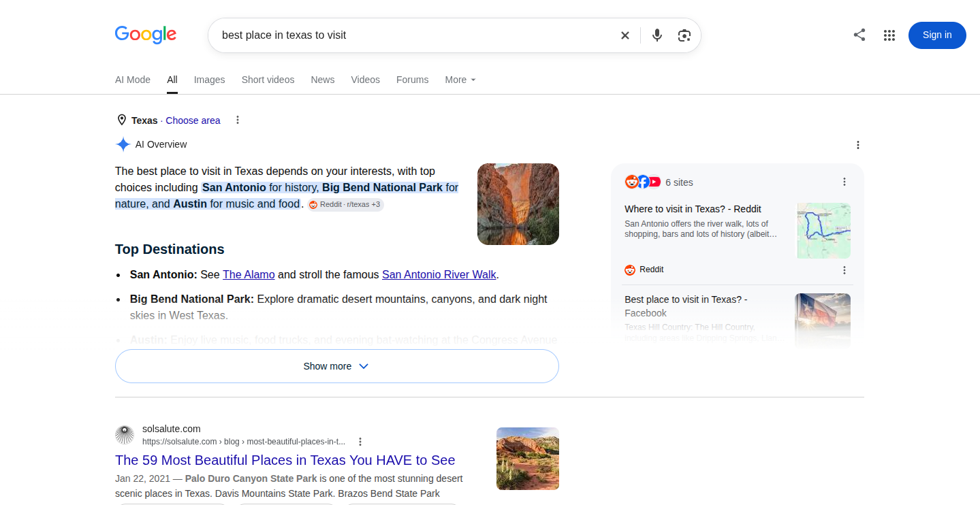Image resolution: width=980 pixels, height=505 pixels.
Task: Open the Texas flag thumbnail in Facebook source
Action: (823, 321)
